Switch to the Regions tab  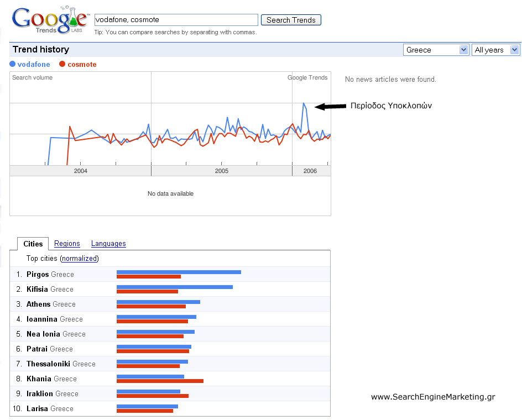tap(67, 244)
